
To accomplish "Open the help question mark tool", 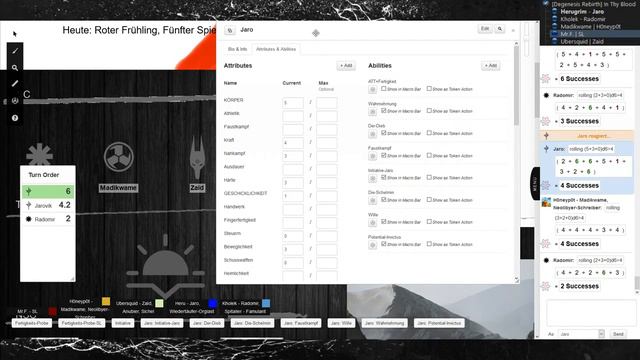I will 15,118.
